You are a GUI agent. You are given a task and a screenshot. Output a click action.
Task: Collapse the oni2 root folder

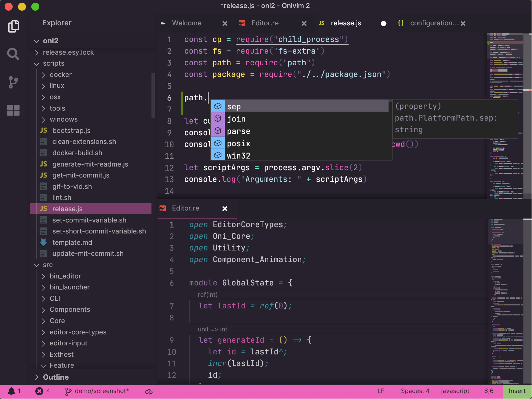[37, 41]
